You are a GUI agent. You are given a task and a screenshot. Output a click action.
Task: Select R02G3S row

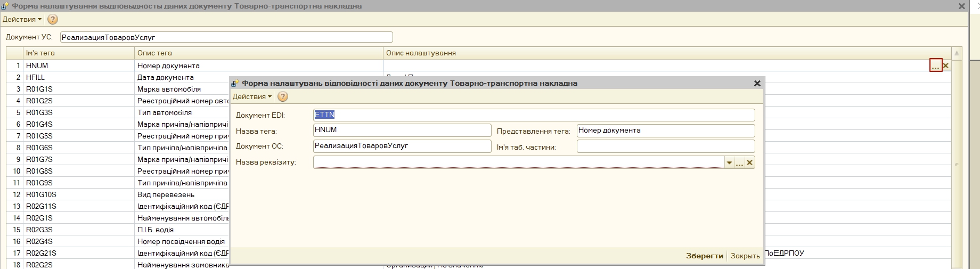click(x=79, y=230)
